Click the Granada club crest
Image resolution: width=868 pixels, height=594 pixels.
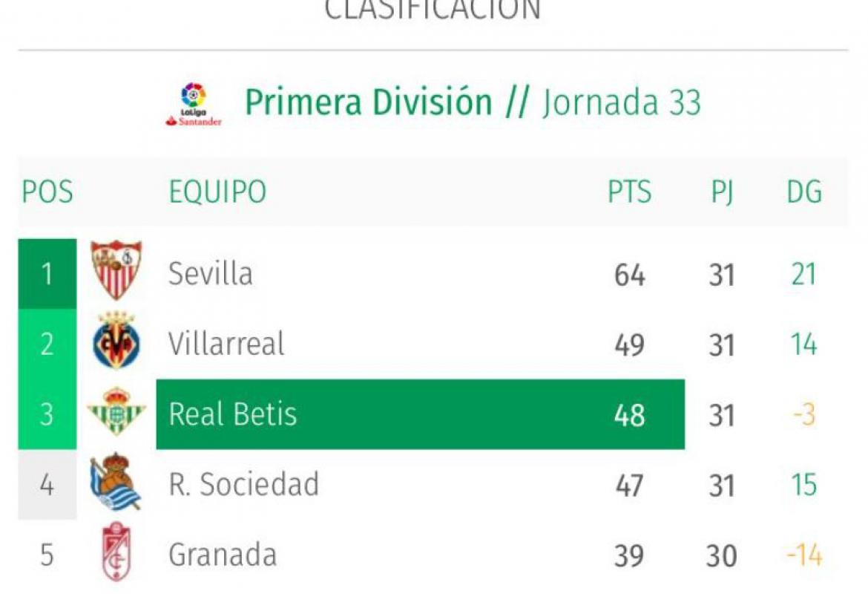[116, 552]
